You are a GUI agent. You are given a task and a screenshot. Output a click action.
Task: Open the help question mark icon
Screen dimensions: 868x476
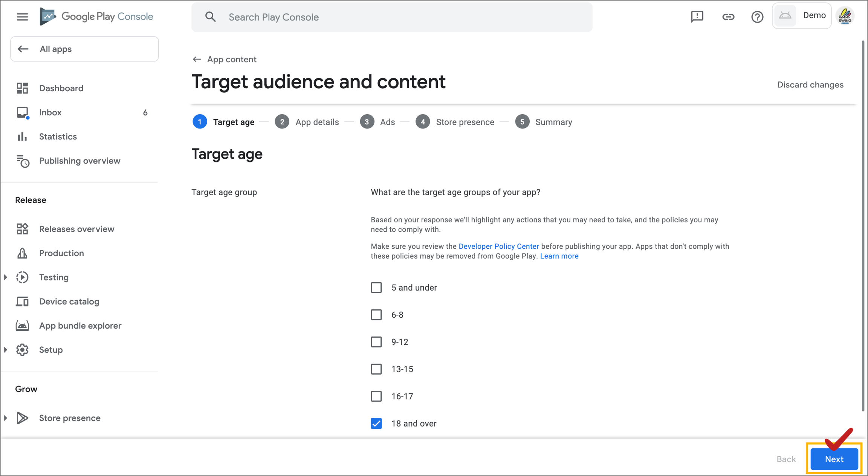coord(757,17)
